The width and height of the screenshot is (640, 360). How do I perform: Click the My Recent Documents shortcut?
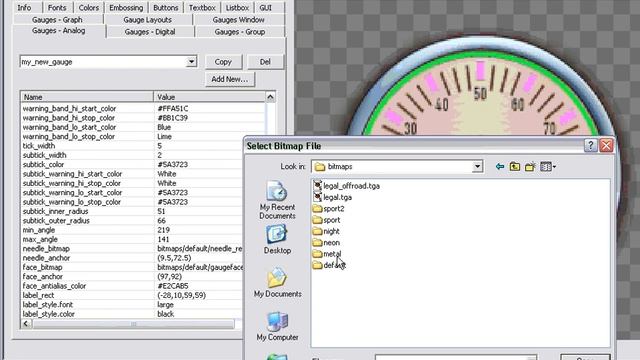(x=277, y=200)
